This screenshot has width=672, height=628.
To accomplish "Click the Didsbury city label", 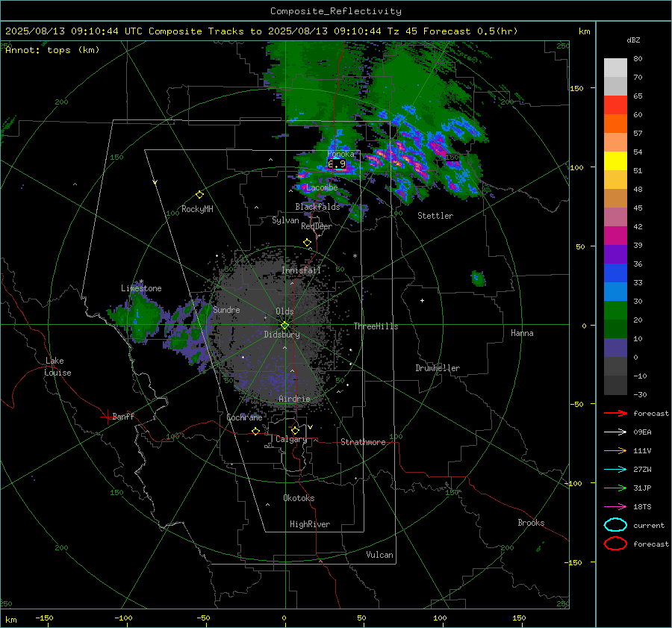I will click(281, 335).
